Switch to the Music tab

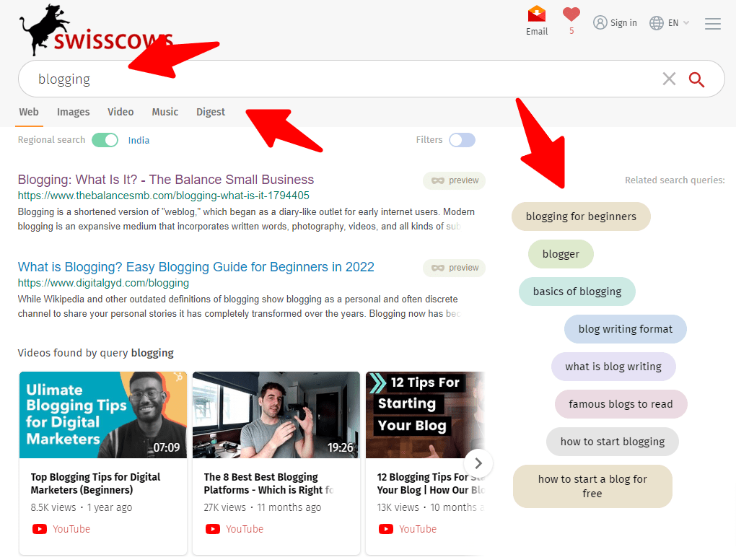click(165, 112)
